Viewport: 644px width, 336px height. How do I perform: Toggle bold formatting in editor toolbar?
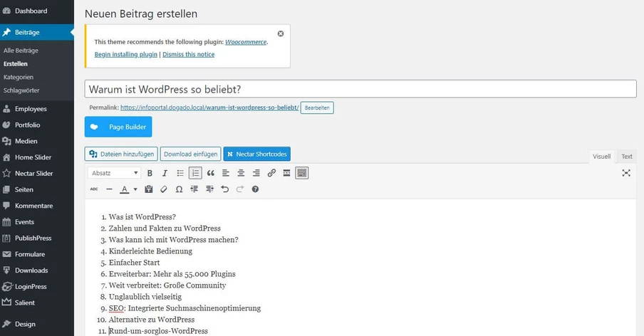pyautogui.click(x=150, y=173)
